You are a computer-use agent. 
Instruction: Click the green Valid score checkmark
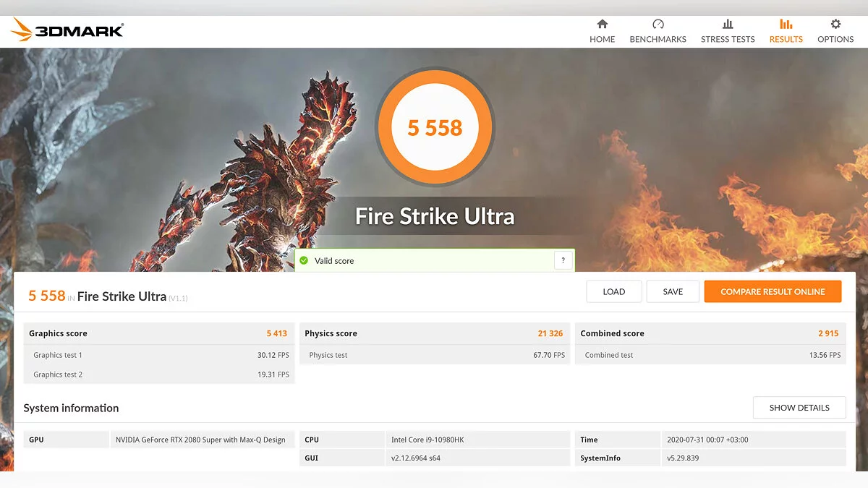click(x=304, y=261)
